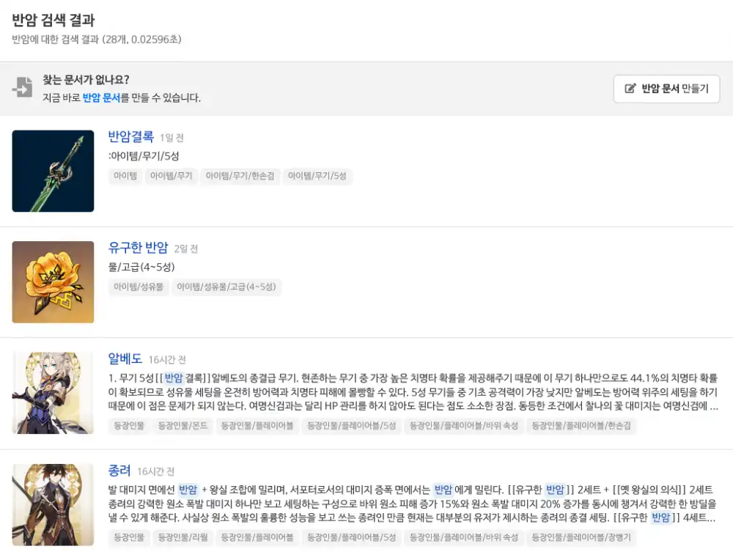
Task: Open the 유구한 반암 result title
Action: (x=138, y=248)
